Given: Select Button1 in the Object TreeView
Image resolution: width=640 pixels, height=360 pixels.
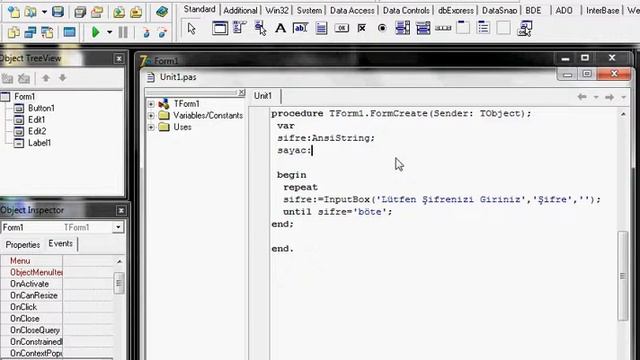Looking at the screenshot, I should [41, 108].
